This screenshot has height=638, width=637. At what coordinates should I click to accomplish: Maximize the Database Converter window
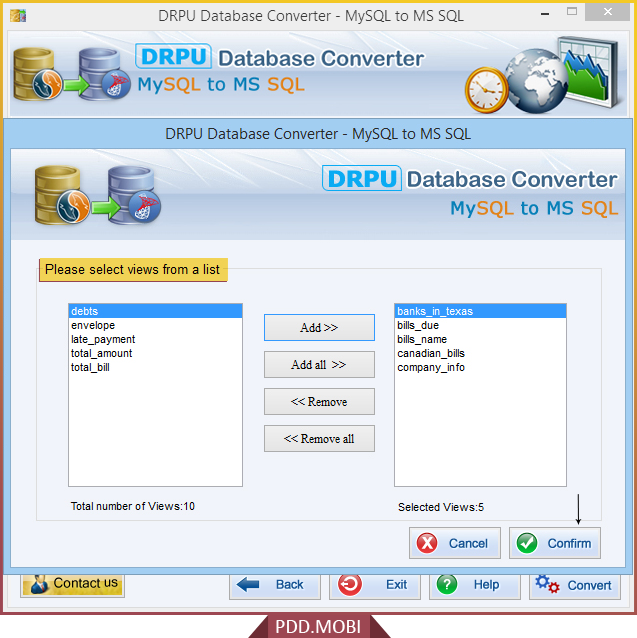(572, 12)
